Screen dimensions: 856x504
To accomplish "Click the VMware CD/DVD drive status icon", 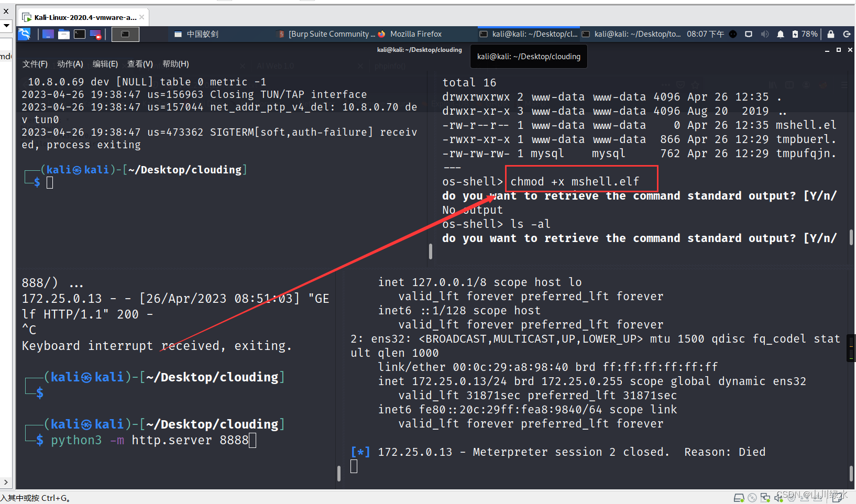I will point(752,498).
